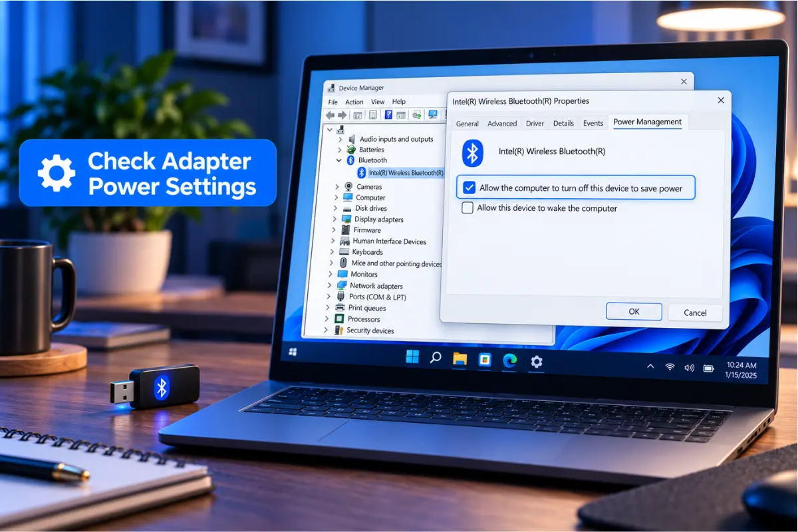
Task: Open File Explorer from the taskbar
Action: click(x=460, y=359)
